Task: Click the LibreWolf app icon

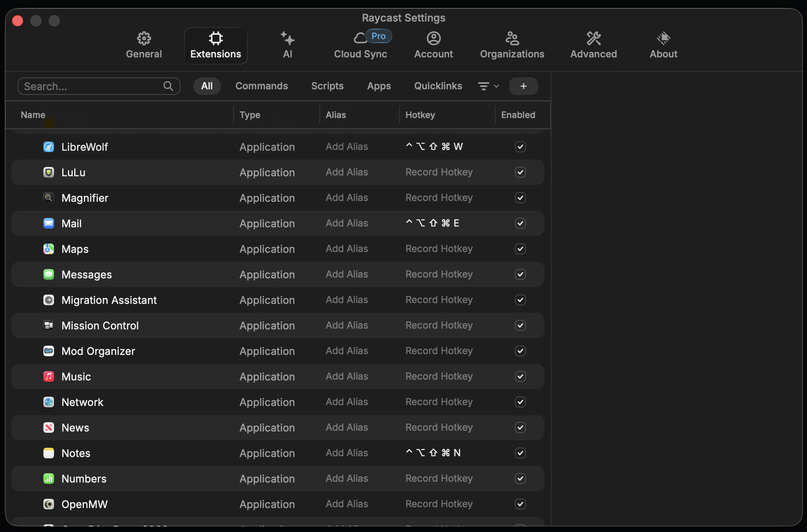Action: point(49,147)
